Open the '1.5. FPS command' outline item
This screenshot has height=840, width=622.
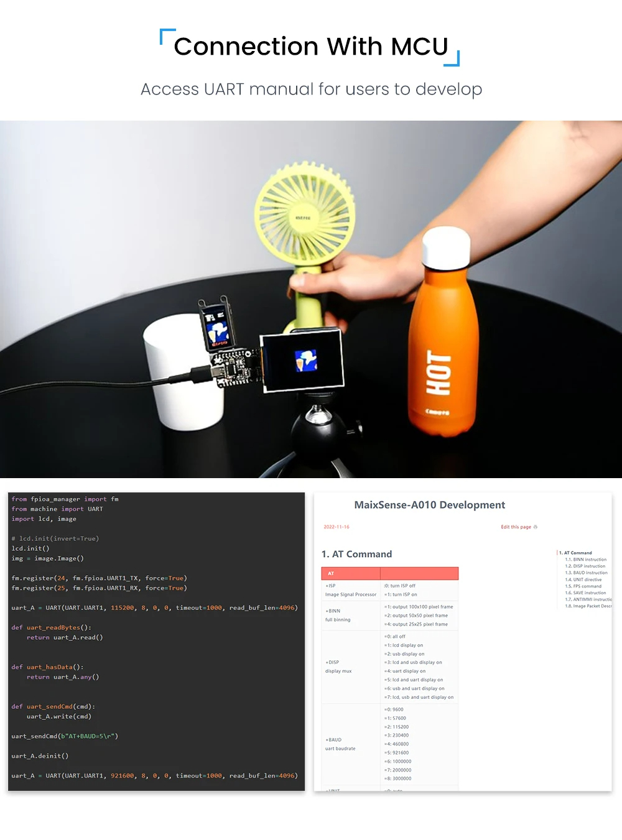pyautogui.click(x=583, y=586)
